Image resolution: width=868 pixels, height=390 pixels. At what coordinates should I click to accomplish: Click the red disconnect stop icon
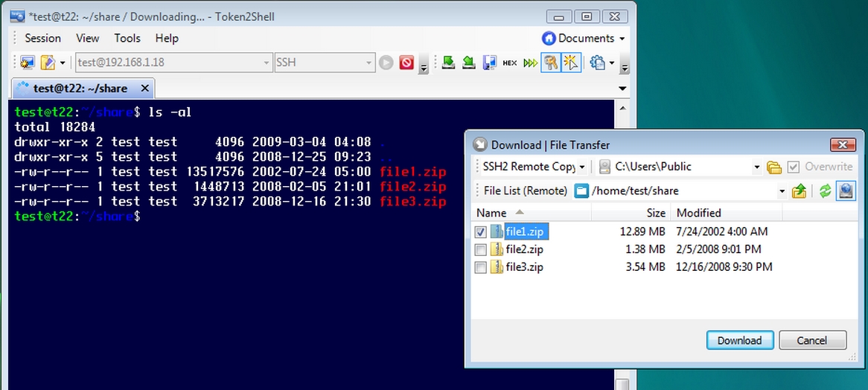click(x=406, y=63)
